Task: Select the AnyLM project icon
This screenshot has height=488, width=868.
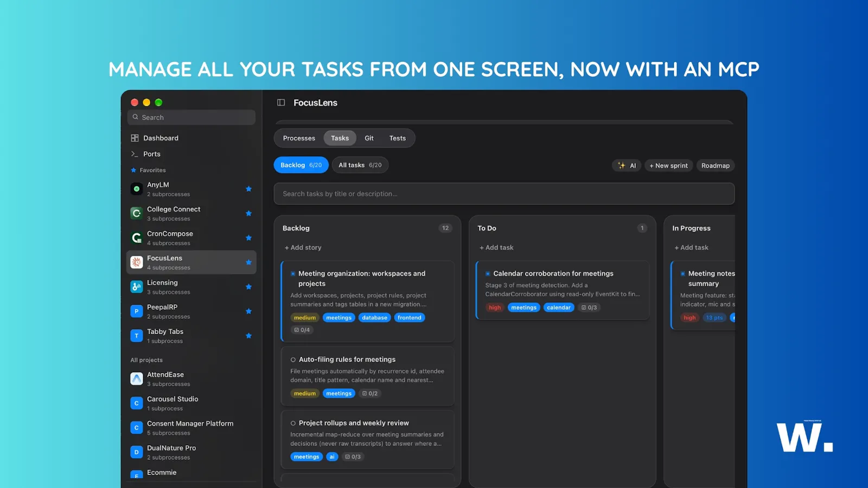Action: tap(137, 189)
